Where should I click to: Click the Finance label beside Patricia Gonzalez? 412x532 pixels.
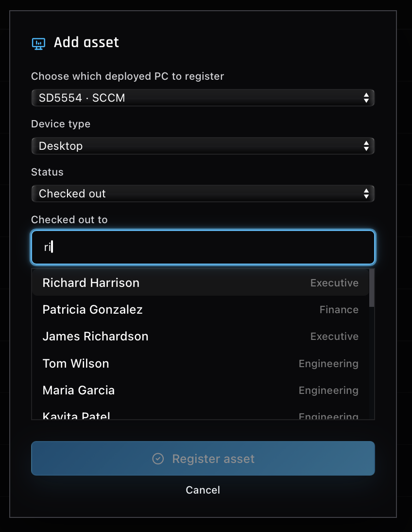pos(339,310)
